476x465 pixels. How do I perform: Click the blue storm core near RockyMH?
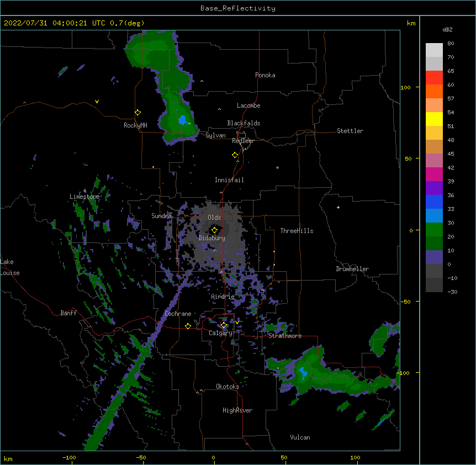tap(182, 120)
